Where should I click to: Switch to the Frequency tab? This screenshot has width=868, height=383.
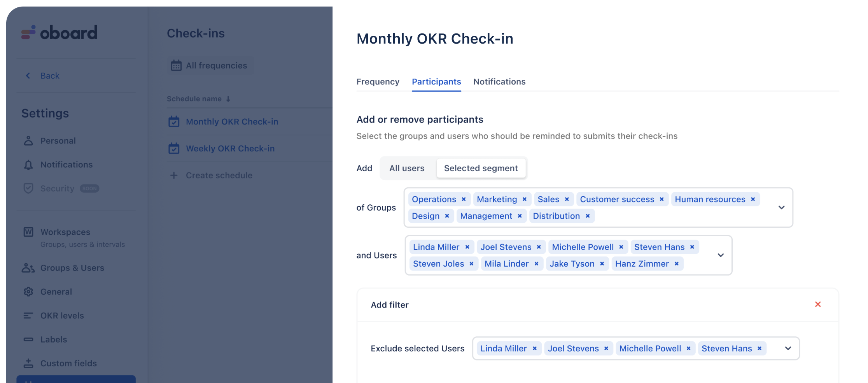(378, 82)
